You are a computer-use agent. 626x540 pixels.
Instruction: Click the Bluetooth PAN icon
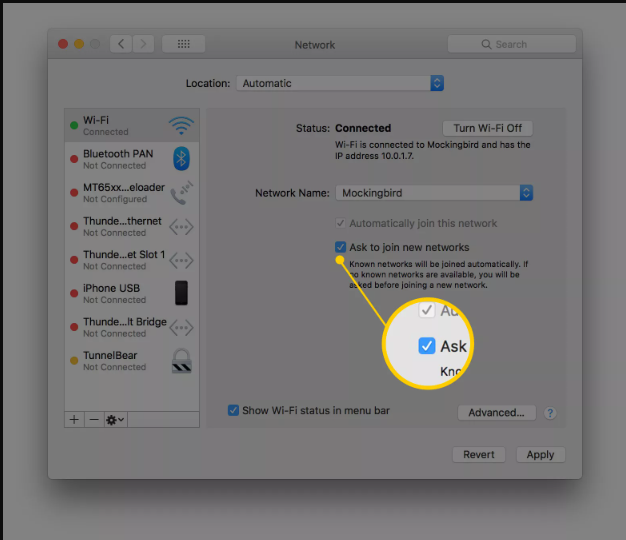click(181, 159)
